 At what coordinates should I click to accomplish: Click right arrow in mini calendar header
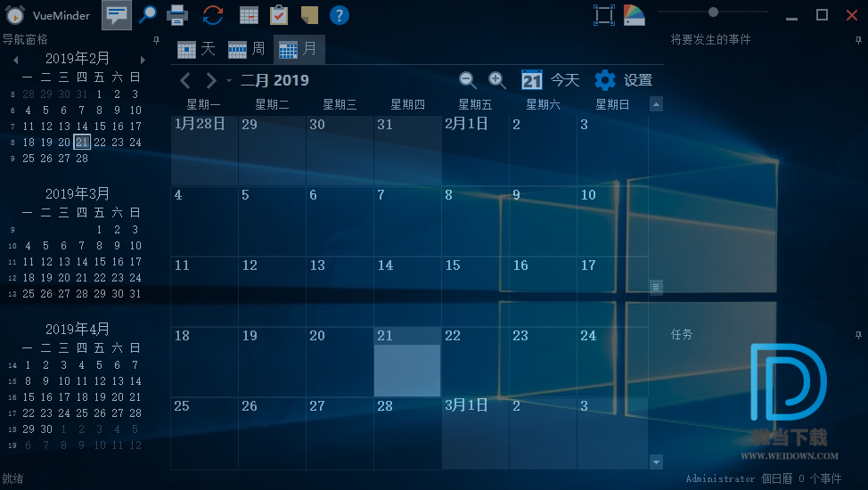(x=143, y=59)
